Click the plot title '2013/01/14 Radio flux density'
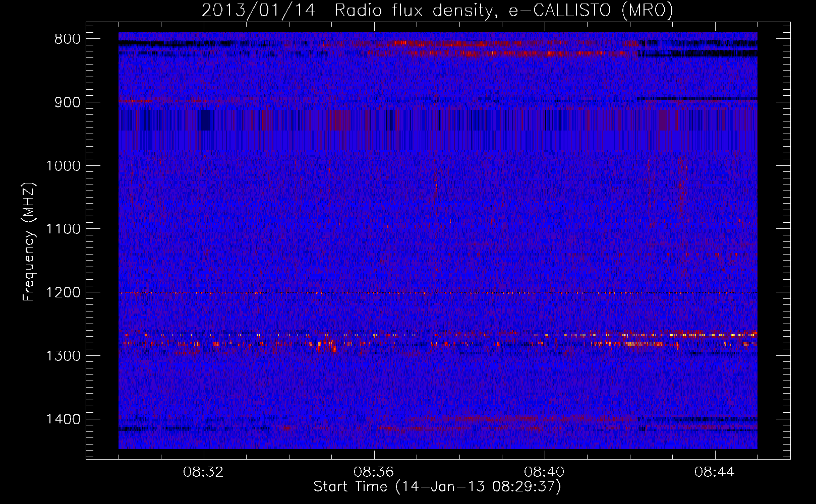Screen dimensions: 816x504 437,10
